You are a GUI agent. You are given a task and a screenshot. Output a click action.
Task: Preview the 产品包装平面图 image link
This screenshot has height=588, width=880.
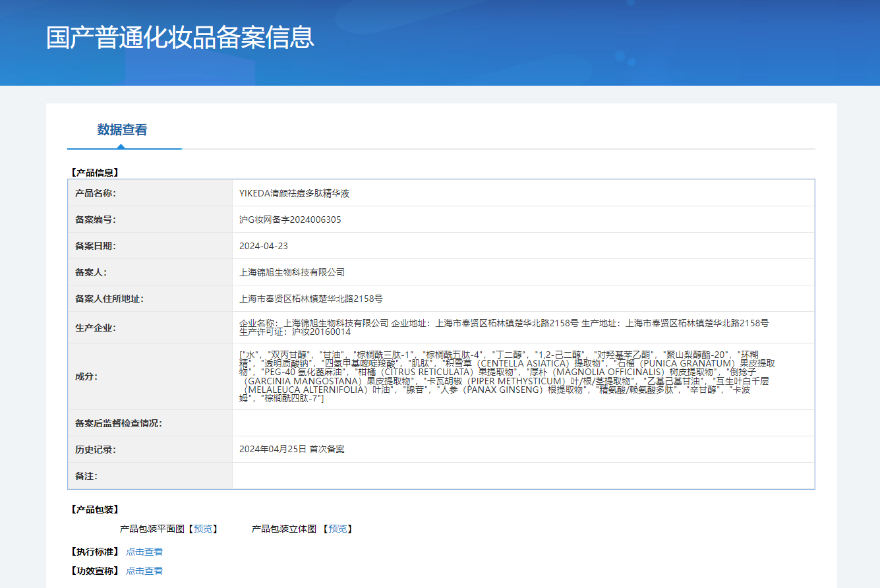tap(203, 529)
